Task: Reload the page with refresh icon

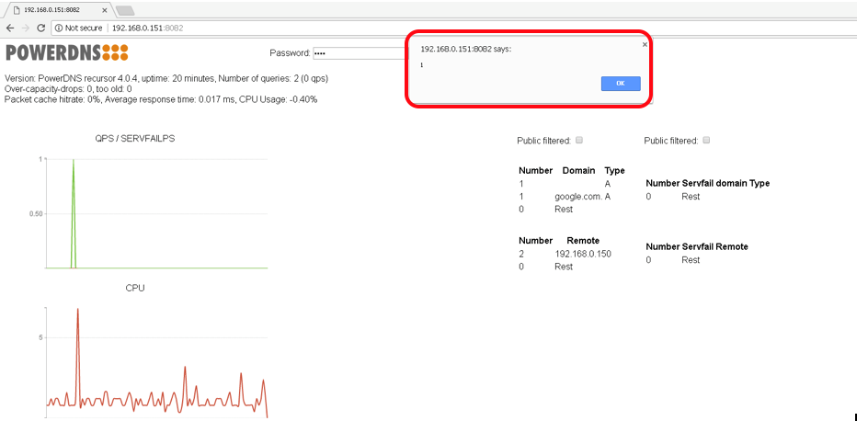Action: [x=40, y=28]
